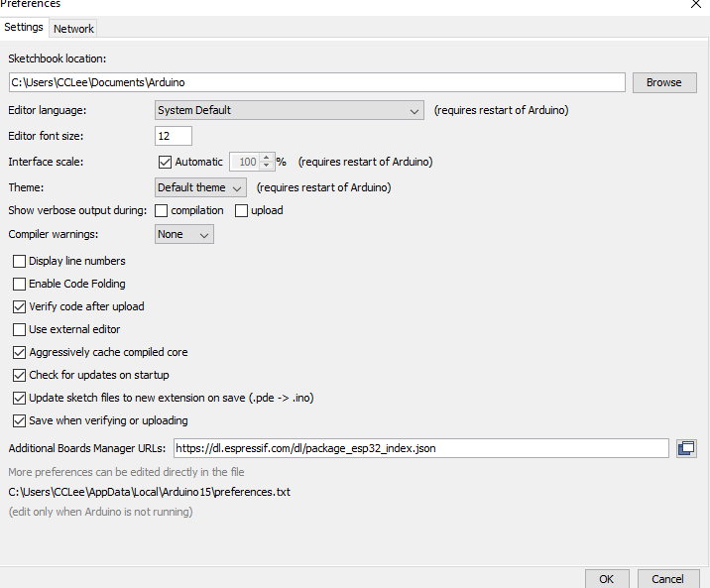Uncheck Check for updates on startup
710x588 pixels.
point(20,376)
